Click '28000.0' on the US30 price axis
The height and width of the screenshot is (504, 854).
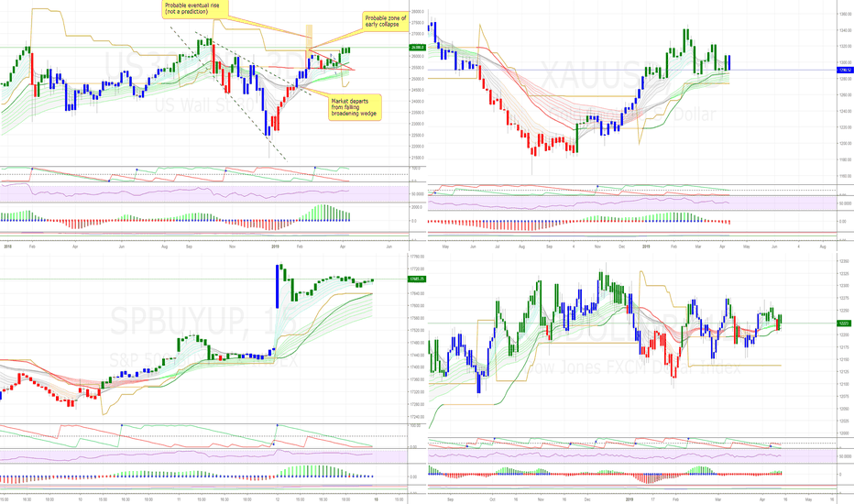click(418, 11)
